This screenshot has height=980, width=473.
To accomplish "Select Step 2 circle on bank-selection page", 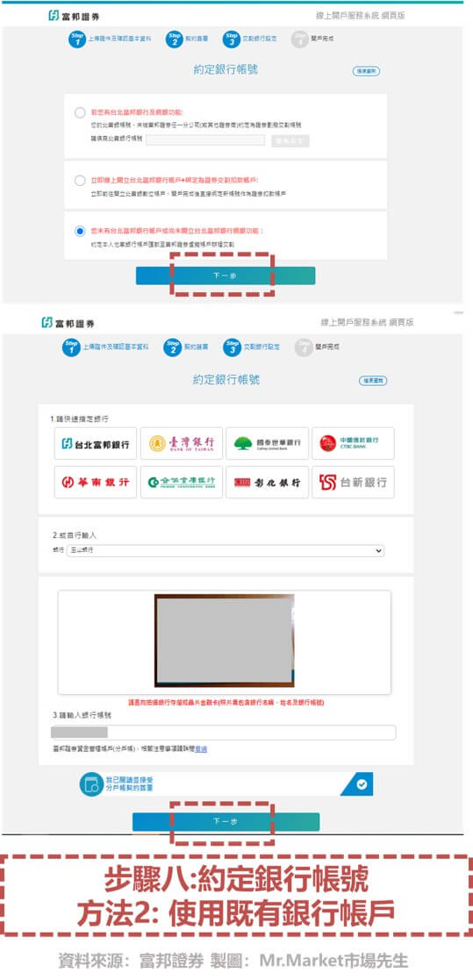I will tap(173, 347).
